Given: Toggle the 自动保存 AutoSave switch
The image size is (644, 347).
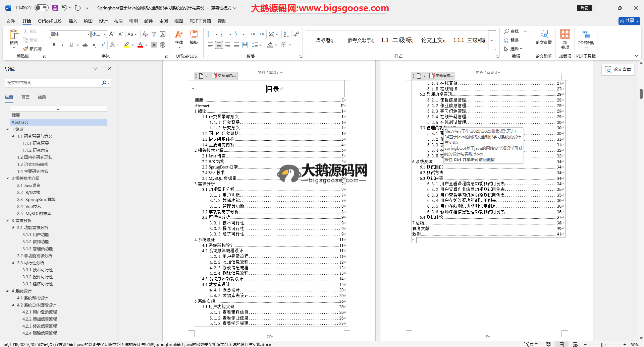Looking at the screenshot, I should [x=41, y=8].
